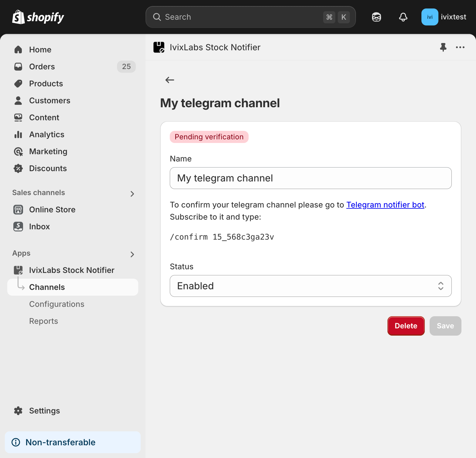Click the Orders count badge 25
This screenshot has width=476, height=458.
click(x=126, y=67)
